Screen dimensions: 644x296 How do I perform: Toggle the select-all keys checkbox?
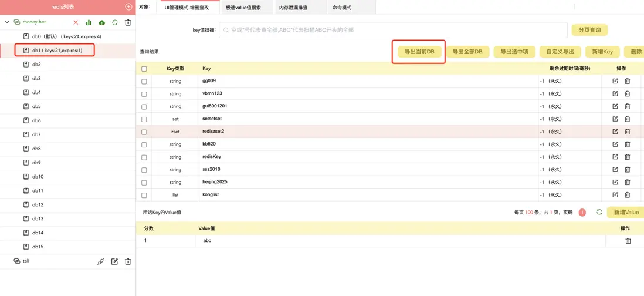click(x=144, y=69)
